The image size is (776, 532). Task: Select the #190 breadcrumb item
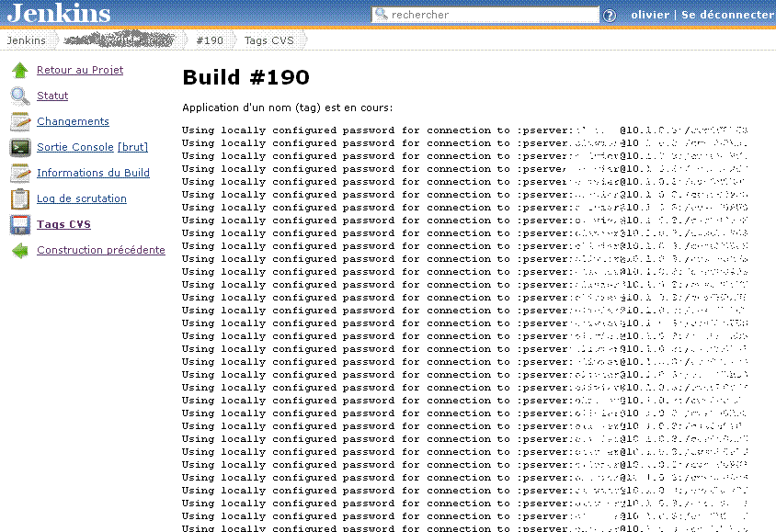coord(210,40)
